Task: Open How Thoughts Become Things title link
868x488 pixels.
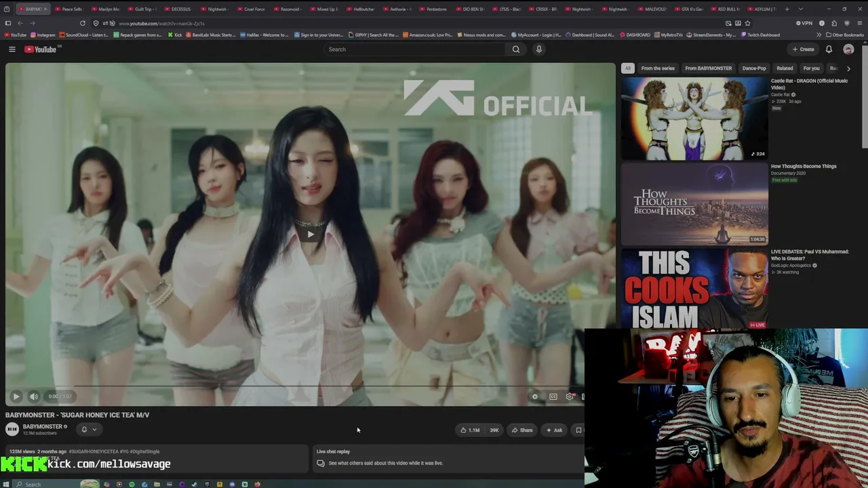Action: tap(804, 166)
